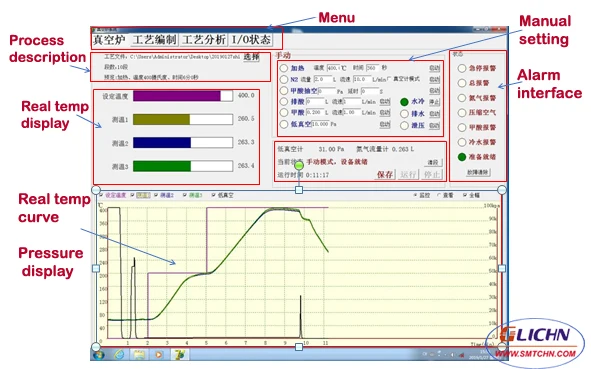591x369 pixels.
Task: Click the N2 indicator circle
Action: tap(284, 79)
